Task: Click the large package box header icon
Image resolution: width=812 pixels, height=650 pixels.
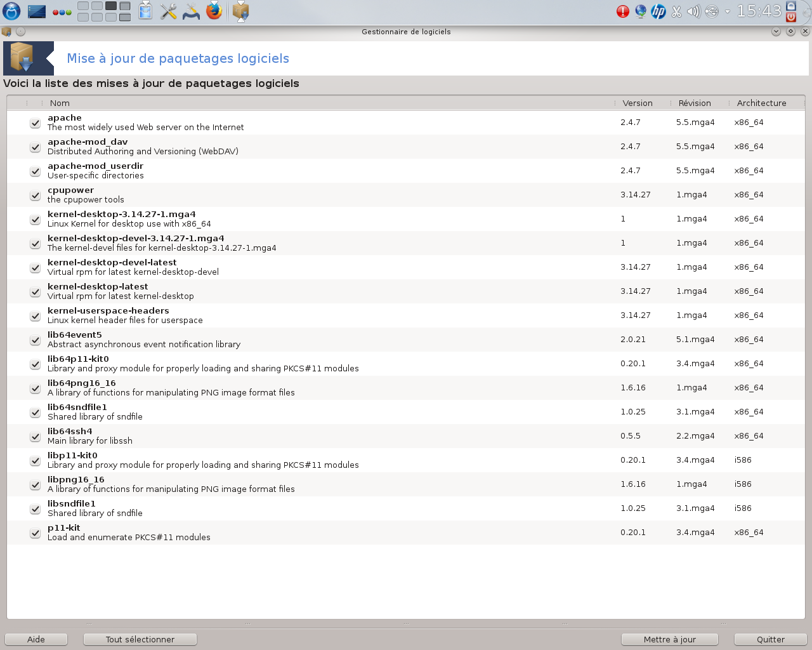Action: point(22,58)
